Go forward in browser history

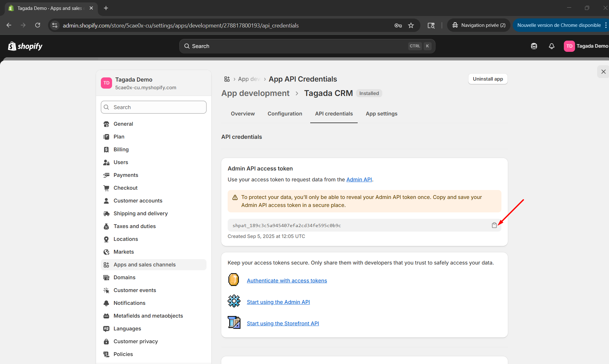tap(23, 25)
